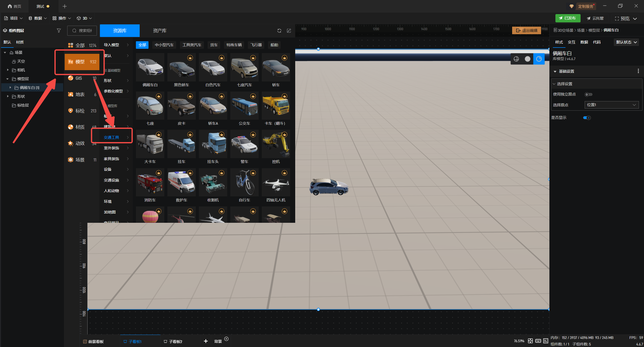The image size is (644, 347).
Task: Switch to the 资产库 tab
Action: (160, 31)
